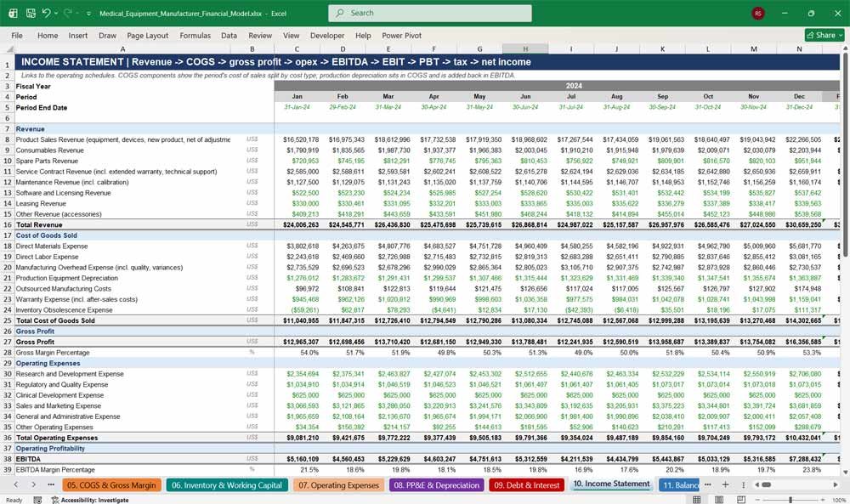Open the 09. Debt & Interest sheet
This screenshot has width=850, height=504.
(x=526, y=485)
